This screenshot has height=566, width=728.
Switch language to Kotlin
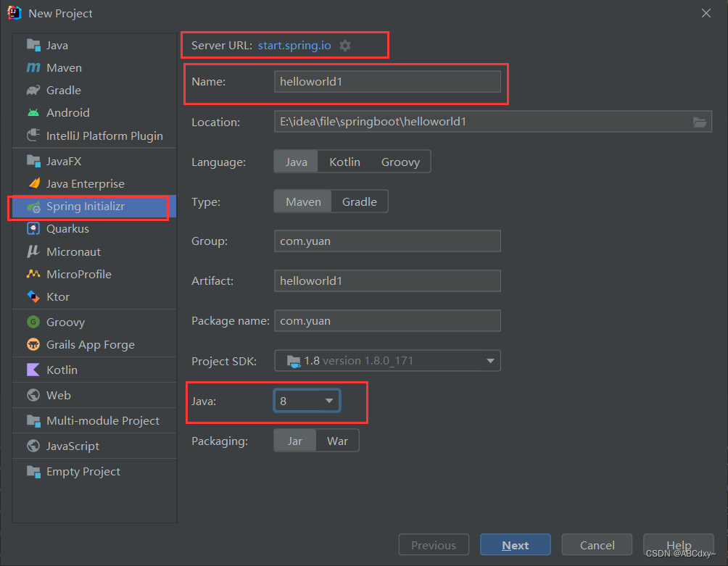344,161
